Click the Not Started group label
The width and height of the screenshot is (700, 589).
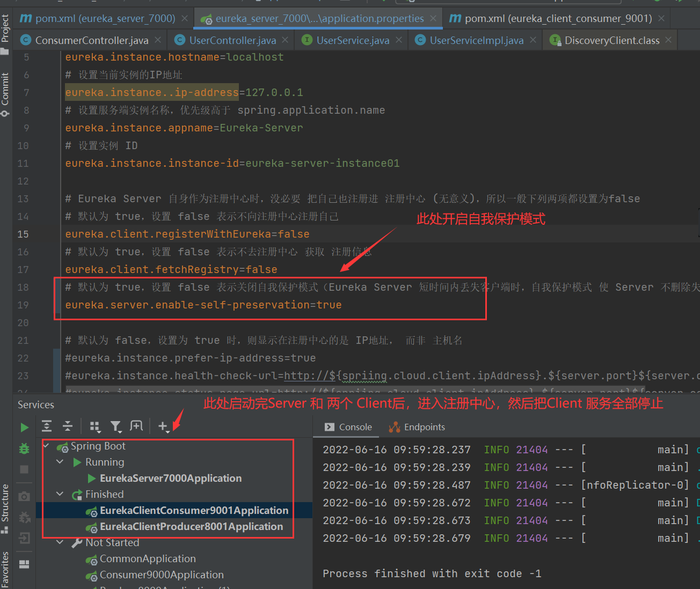click(112, 542)
